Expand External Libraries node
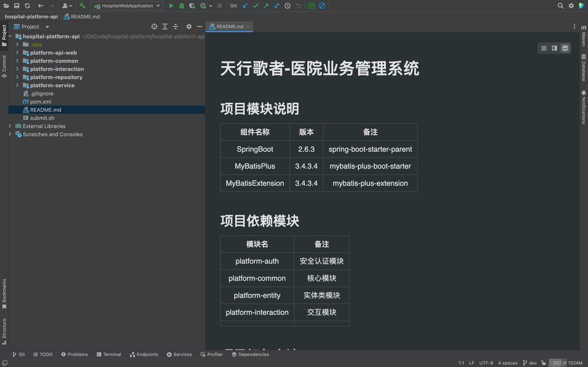 click(10, 126)
